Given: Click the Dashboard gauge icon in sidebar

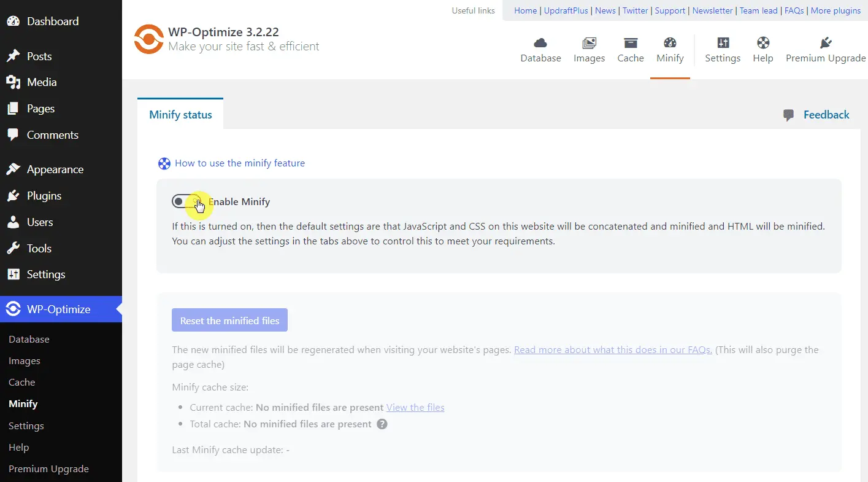Looking at the screenshot, I should (13, 21).
